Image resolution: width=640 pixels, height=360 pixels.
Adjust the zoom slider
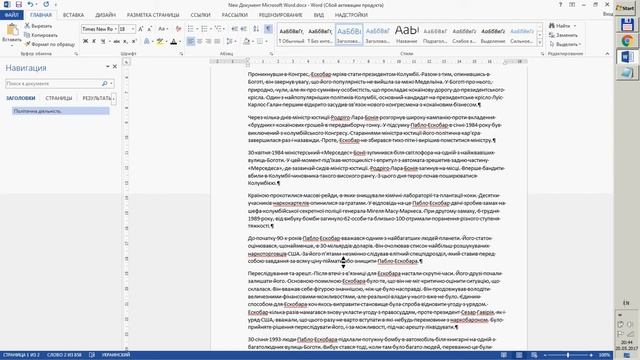point(568,355)
